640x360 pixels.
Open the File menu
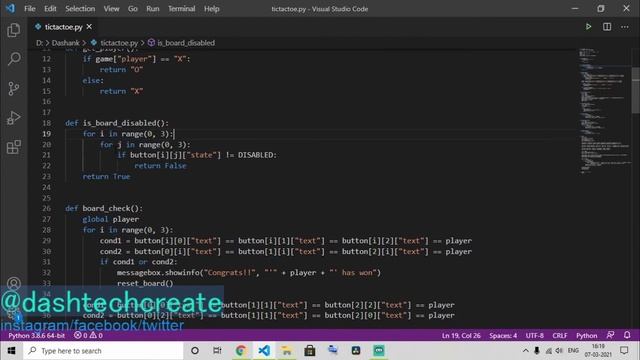(29, 9)
